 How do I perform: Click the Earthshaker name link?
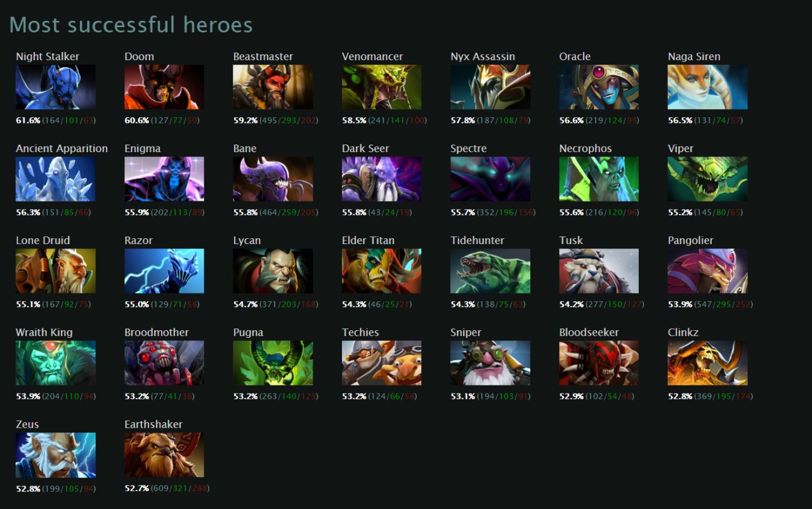[x=154, y=424]
